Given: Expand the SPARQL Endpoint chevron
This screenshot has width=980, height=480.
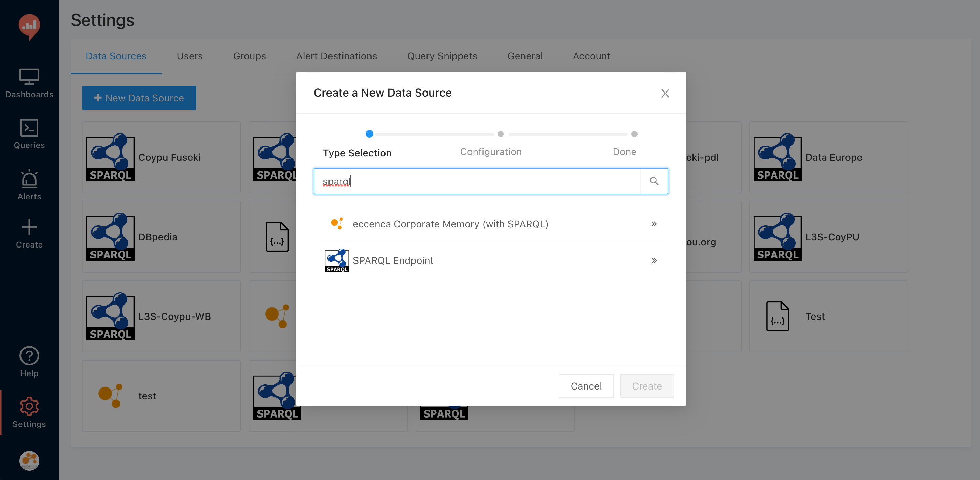Looking at the screenshot, I should point(654,260).
